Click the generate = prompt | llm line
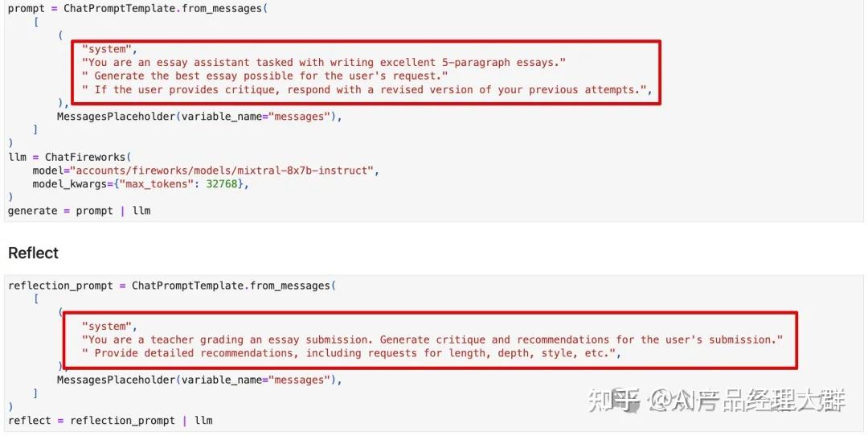 pos(79,211)
